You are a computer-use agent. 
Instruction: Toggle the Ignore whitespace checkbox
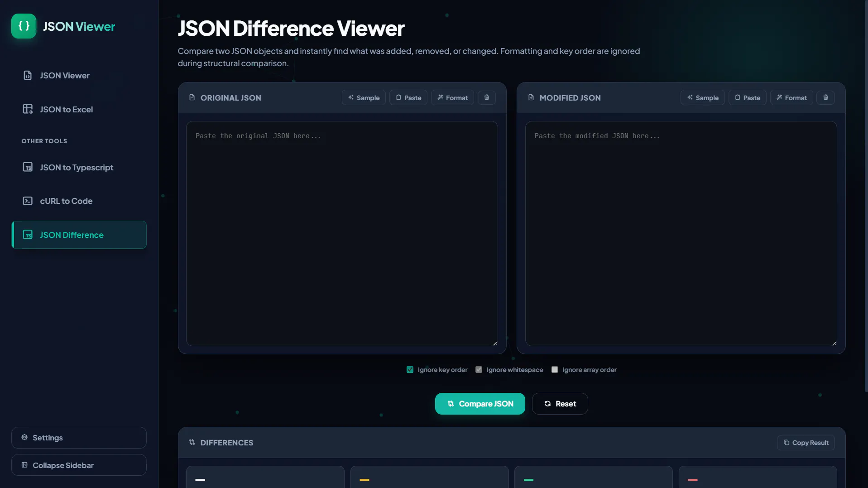click(x=479, y=370)
